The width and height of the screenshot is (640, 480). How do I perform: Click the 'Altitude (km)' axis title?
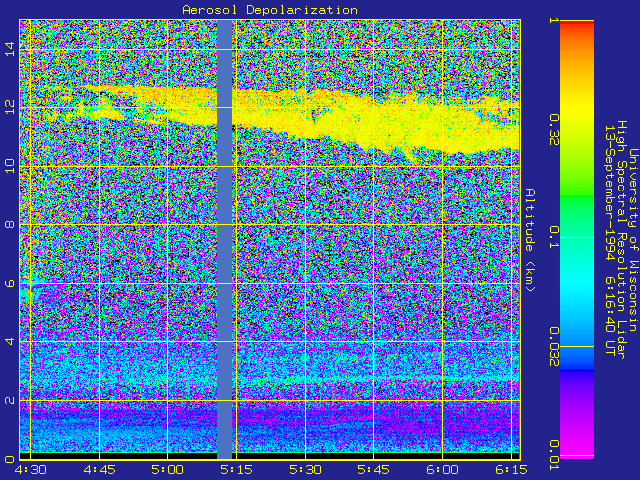point(530,240)
